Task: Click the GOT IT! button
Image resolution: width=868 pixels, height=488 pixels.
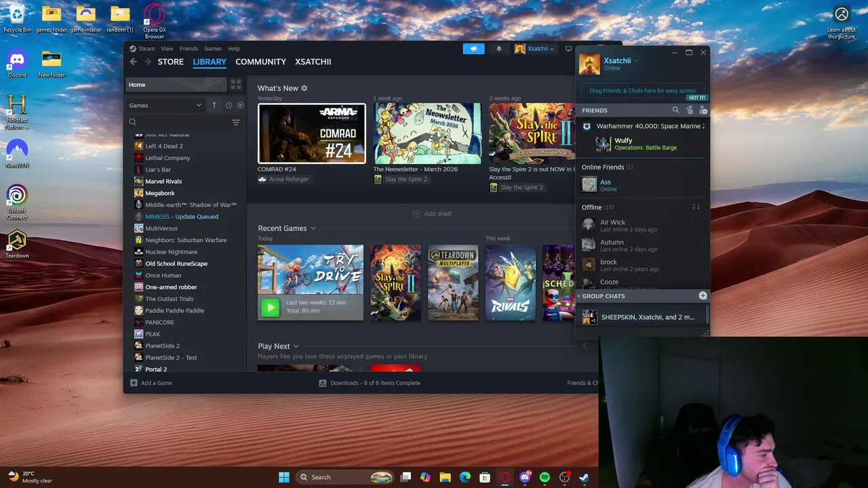Action: [697, 98]
